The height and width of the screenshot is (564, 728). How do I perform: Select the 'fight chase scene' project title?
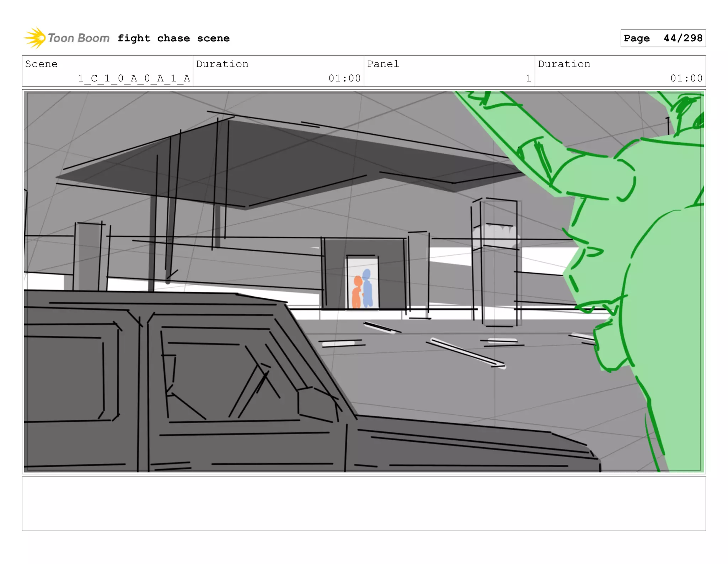pos(173,38)
